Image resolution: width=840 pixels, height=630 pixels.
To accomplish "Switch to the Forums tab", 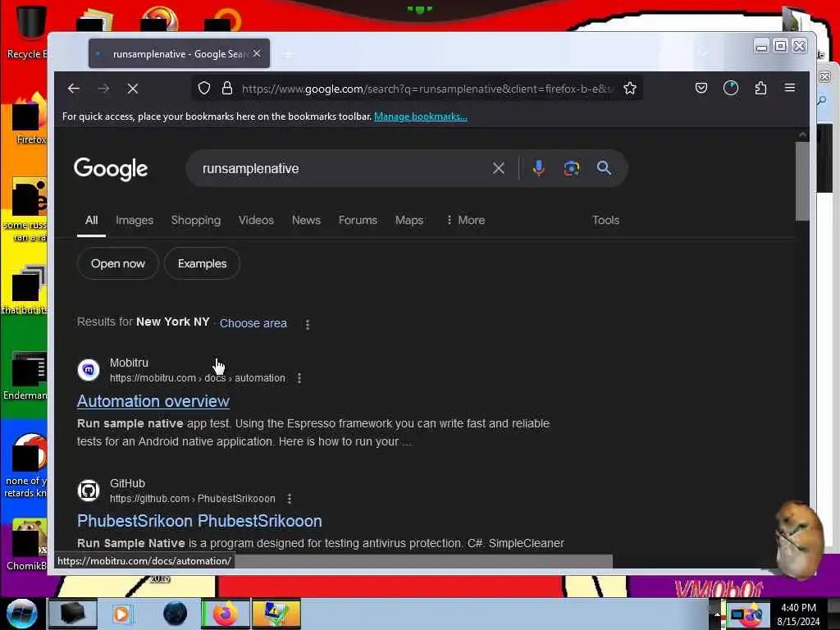I will click(358, 220).
